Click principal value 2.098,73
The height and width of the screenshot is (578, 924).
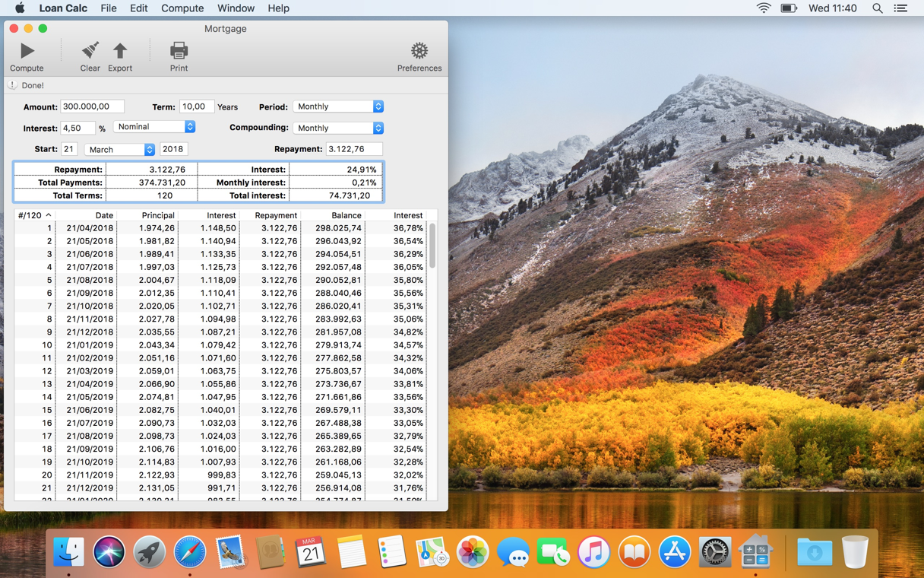coord(158,437)
